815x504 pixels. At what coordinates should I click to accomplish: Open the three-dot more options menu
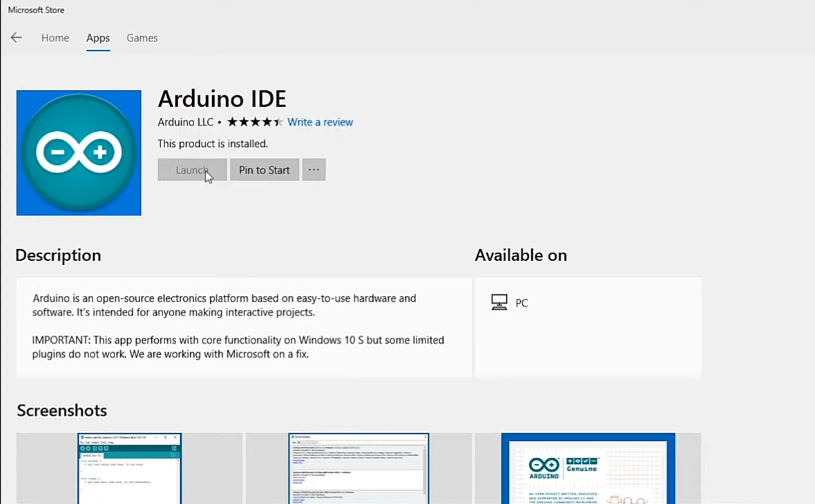point(314,170)
